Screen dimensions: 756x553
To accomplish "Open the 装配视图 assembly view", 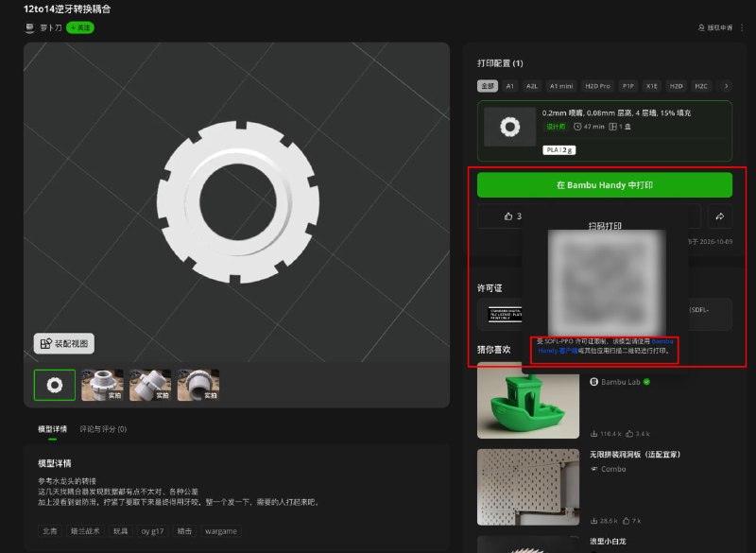I will click(64, 343).
